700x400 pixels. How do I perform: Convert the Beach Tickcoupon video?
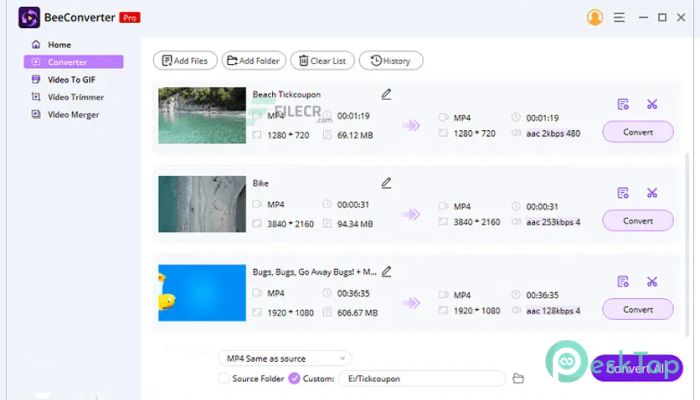(638, 132)
